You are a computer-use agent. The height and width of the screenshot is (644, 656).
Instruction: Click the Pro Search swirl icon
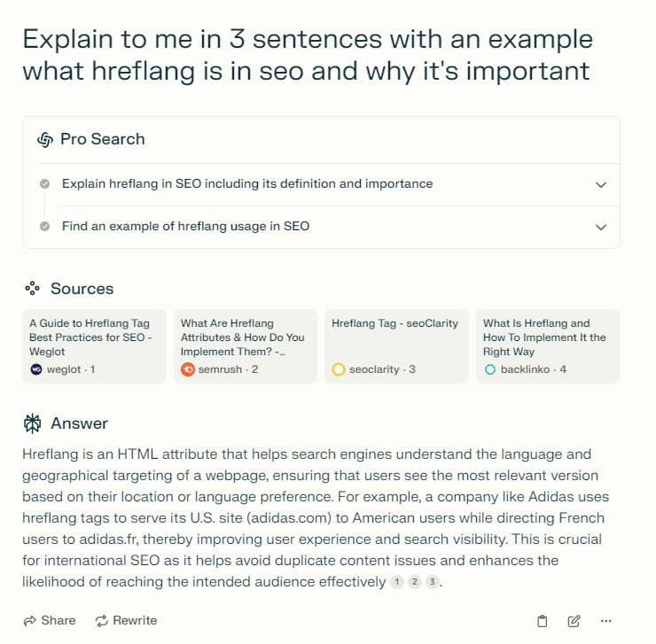point(45,140)
